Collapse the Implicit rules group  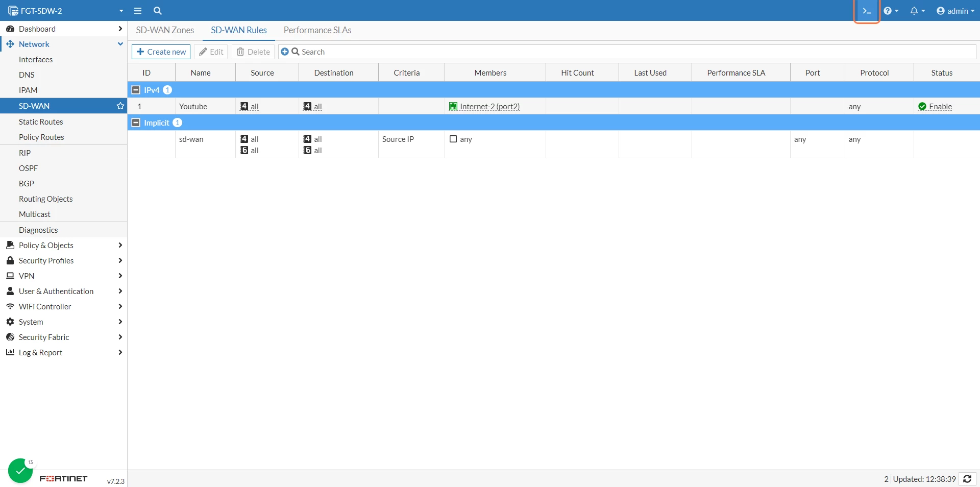click(136, 123)
